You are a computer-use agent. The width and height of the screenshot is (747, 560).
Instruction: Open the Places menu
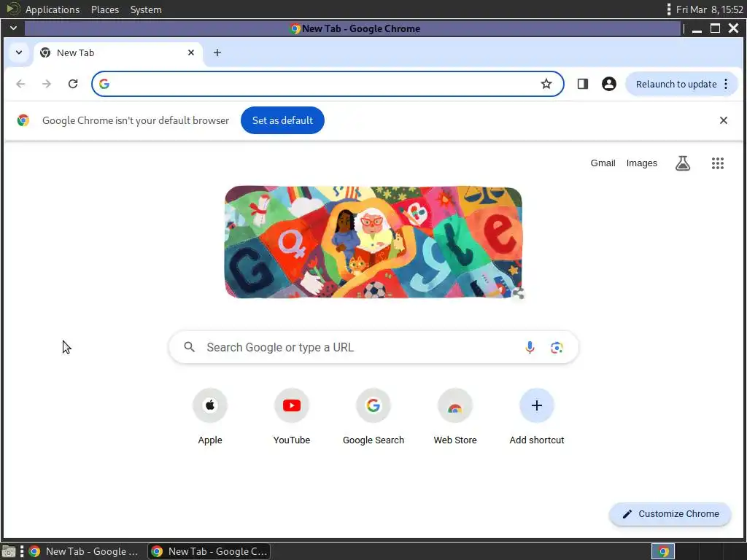(105, 9)
